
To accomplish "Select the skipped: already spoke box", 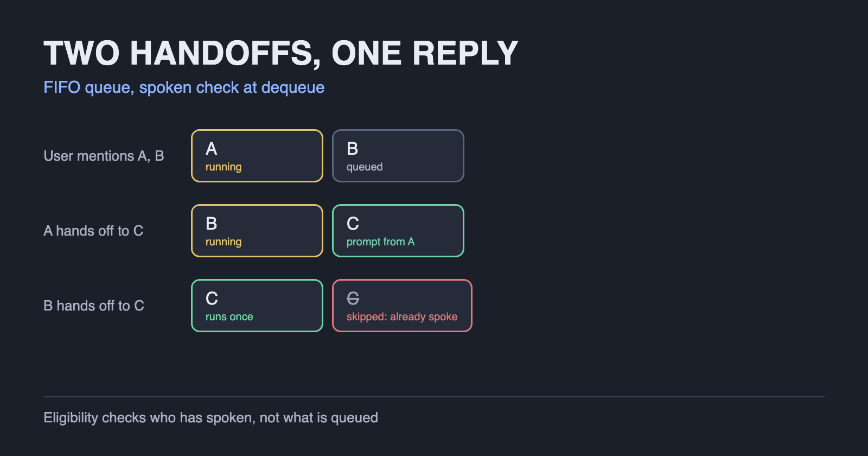I will pos(402,306).
